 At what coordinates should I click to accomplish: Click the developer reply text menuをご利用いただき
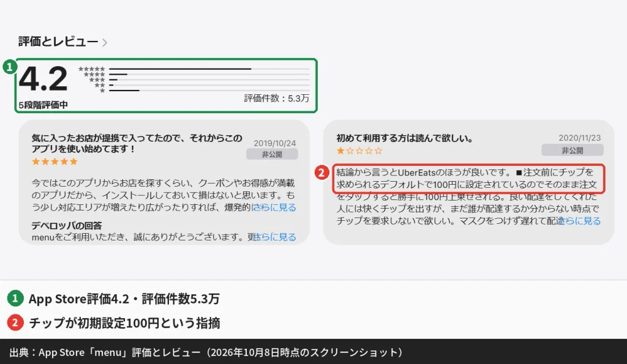[143, 237]
